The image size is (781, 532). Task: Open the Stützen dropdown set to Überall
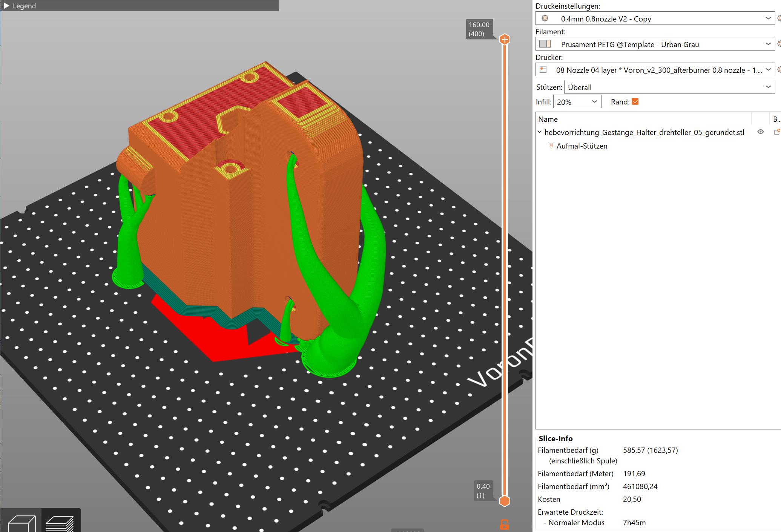[669, 87]
